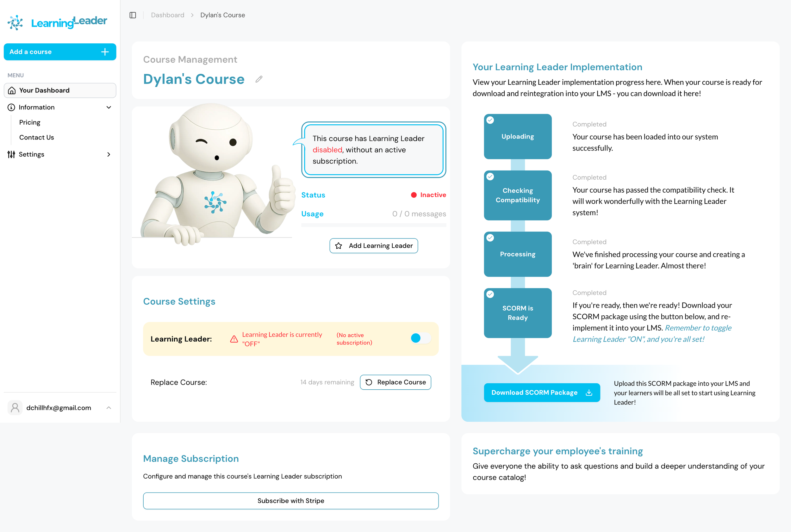Click the Download SCORM Package button
This screenshot has width=791, height=532.
[542, 393]
